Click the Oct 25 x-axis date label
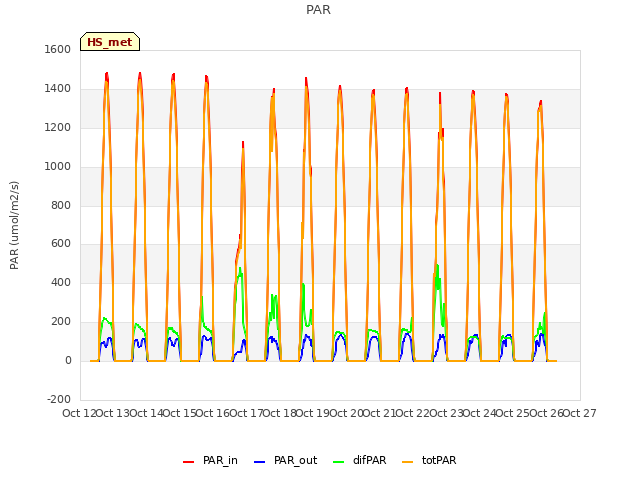The width and height of the screenshot is (640, 480). point(513,413)
